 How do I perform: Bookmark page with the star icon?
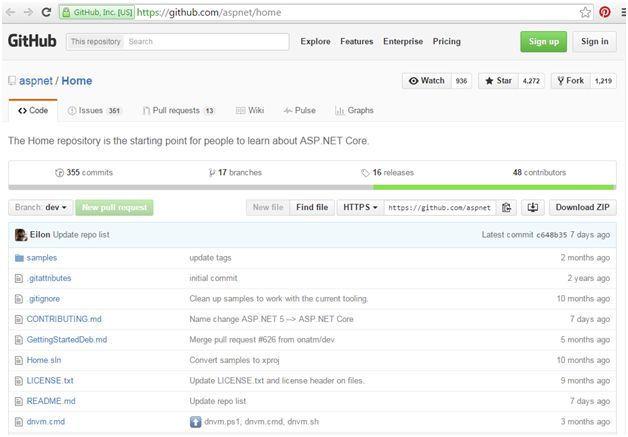585,12
